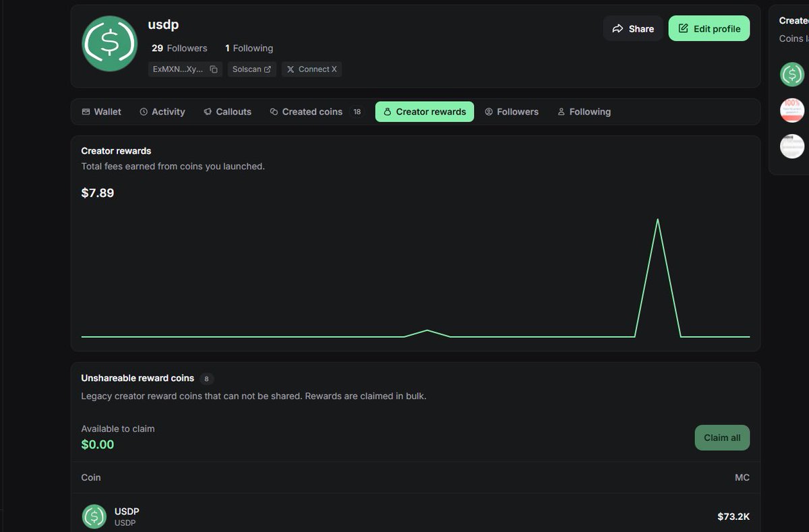Click Edit profile button
Screen dimensions: 809x532
click(709, 28)
